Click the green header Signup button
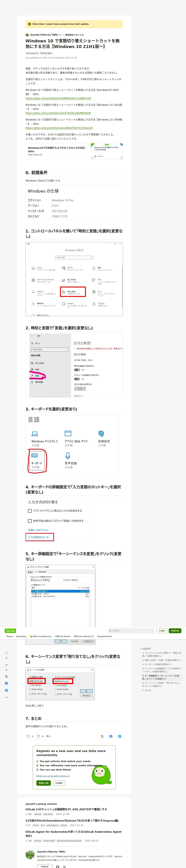This screenshot has height=868, width=186. point(175,630)
